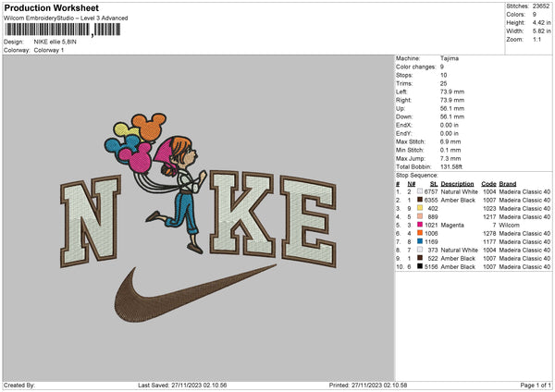The width and height of the screenshot is (555, 392).
Task: Click the Max Stitch value 6.9 mm
Action: pos(450,141)
